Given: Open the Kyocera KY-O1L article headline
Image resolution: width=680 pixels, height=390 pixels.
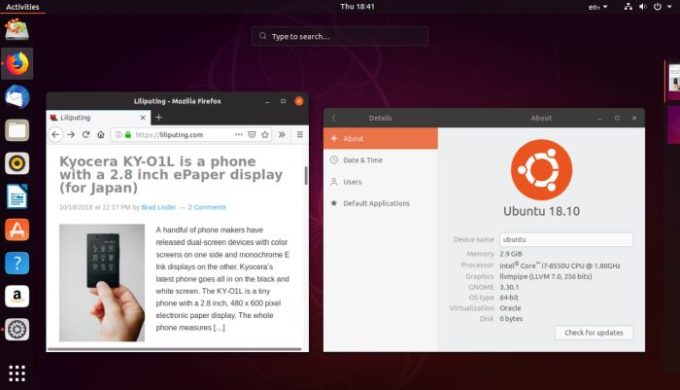Looking at the screenshot, I should coord(171,174).
